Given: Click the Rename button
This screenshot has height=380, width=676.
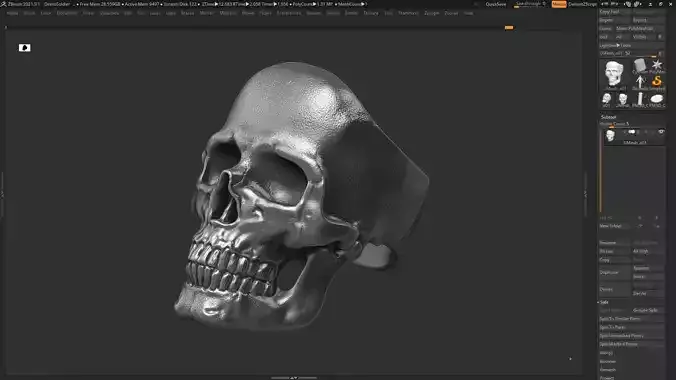Looking at the screenshot, I should [x=615, y=243].
